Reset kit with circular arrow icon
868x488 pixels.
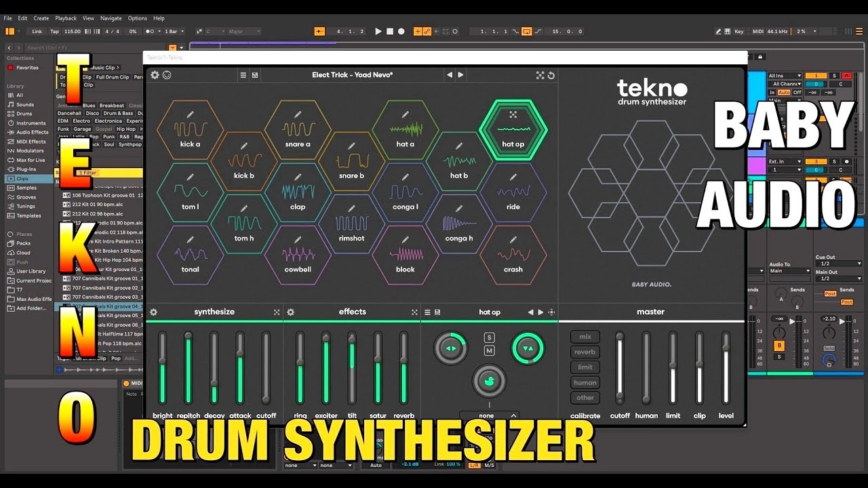[551, 75]
